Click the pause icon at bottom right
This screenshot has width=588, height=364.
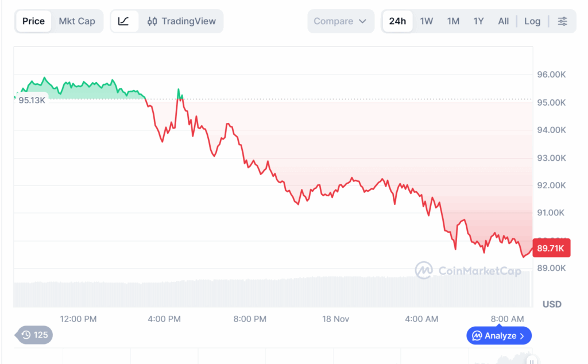click(x=532, y=361)
